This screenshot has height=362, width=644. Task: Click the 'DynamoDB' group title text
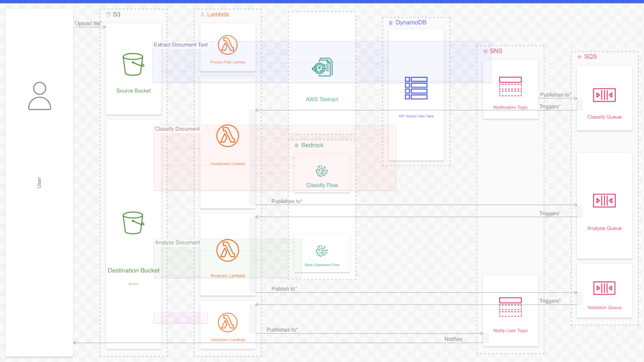(411, 23)
